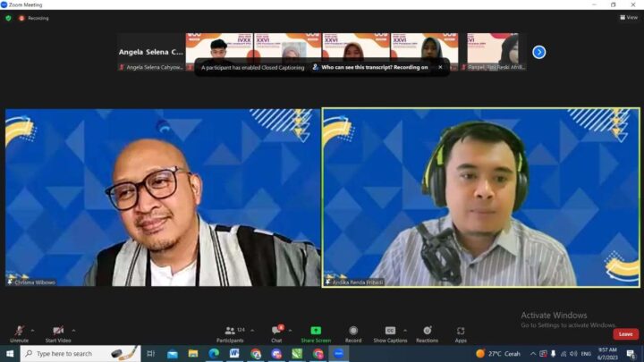The image size is (644, 362).
Task: Show next participants with the blue arrow
Action: [538, 52]
